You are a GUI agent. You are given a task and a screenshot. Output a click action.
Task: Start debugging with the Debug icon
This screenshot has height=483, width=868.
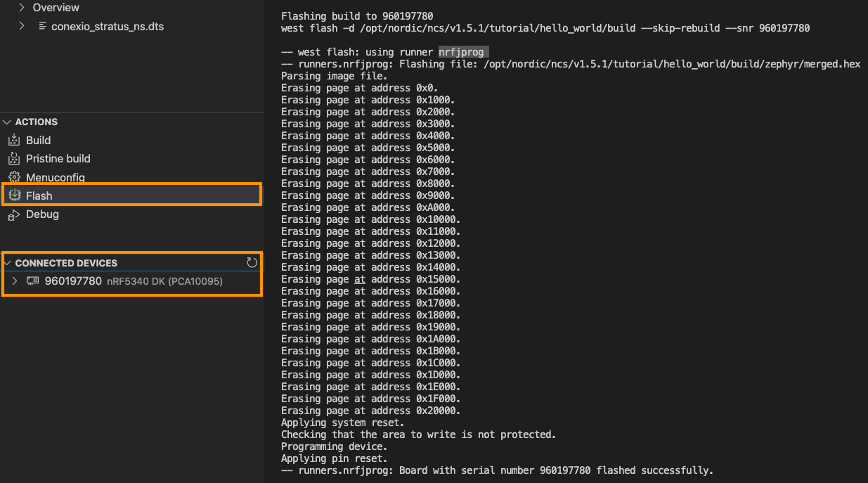13,214
